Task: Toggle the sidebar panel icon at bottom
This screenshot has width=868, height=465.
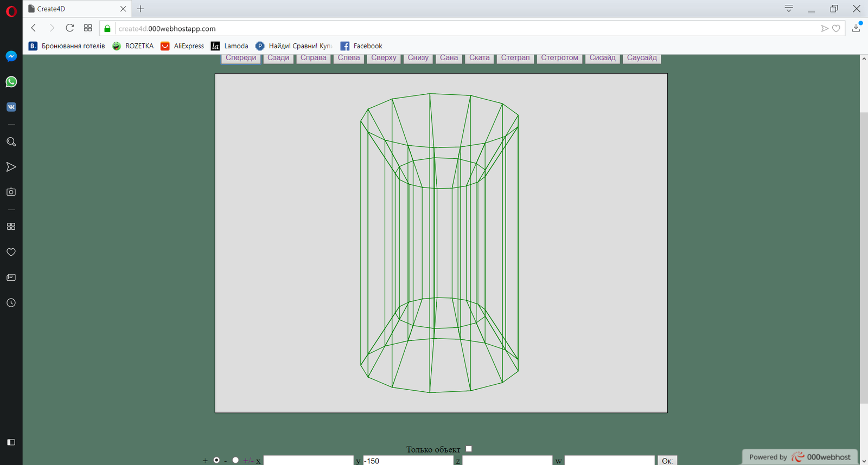Action: 11,442
